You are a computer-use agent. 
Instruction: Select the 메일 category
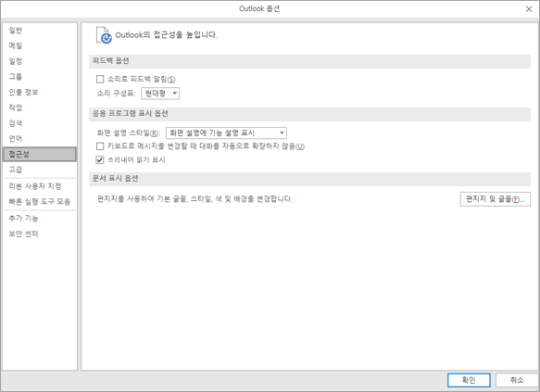(39, 45)
